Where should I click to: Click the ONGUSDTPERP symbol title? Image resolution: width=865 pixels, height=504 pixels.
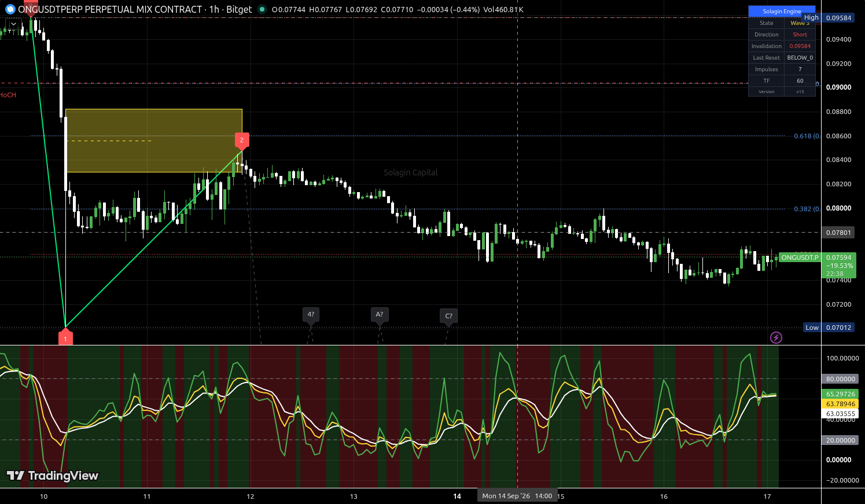110,9
